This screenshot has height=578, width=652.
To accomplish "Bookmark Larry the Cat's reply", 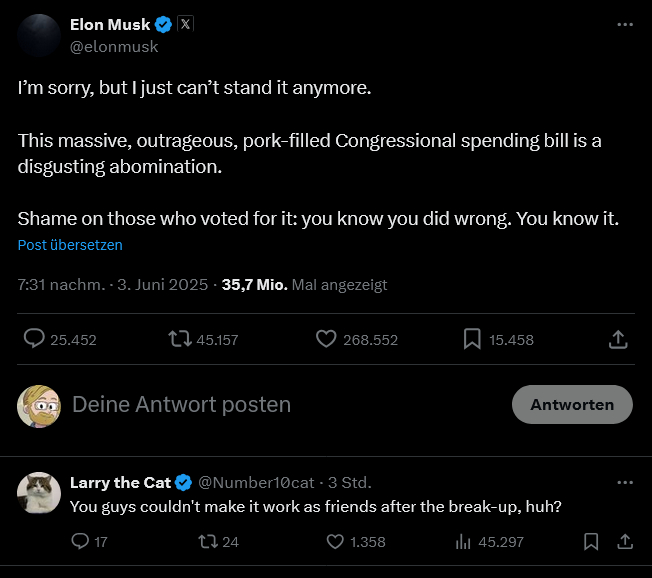I will click(x=591, y=541).
